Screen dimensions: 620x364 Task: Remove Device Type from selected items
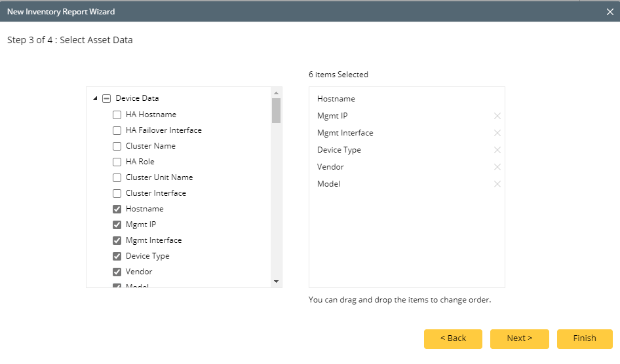tap(497, 150)
